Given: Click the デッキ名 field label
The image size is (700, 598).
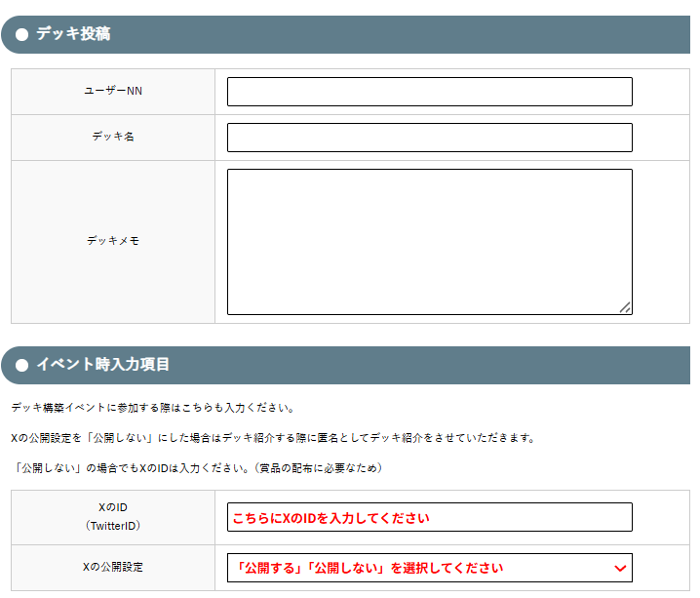Looking at the screenshot, I should point(113,137).
